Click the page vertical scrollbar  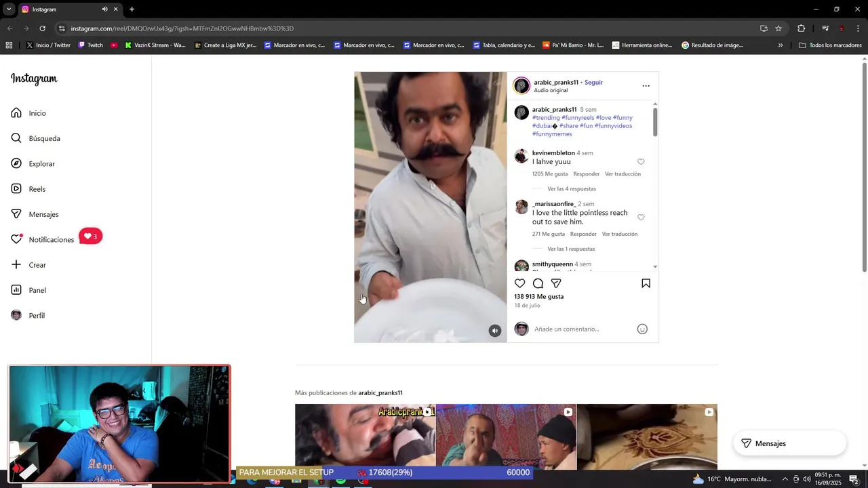coord(864,166)
